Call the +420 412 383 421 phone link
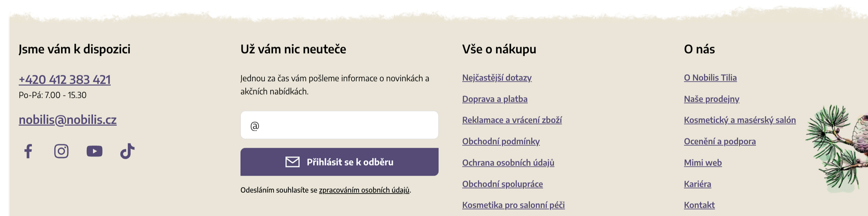The width and height of the screenshot is (868, 216). click(65, 80)
